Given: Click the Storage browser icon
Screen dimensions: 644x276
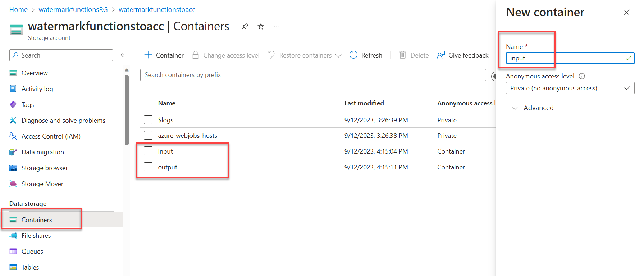Looking at the screenshot, I should tap(13, 168).
